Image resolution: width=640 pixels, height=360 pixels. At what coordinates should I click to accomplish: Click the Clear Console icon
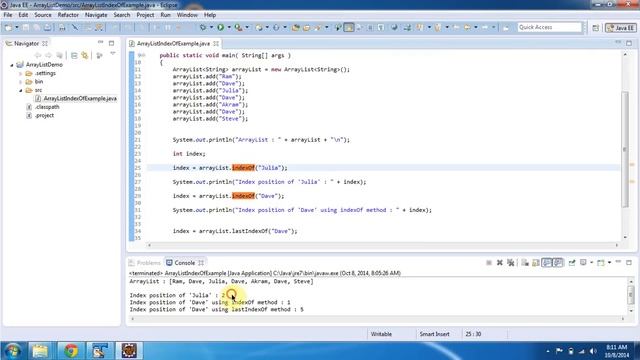pos(525,263)
